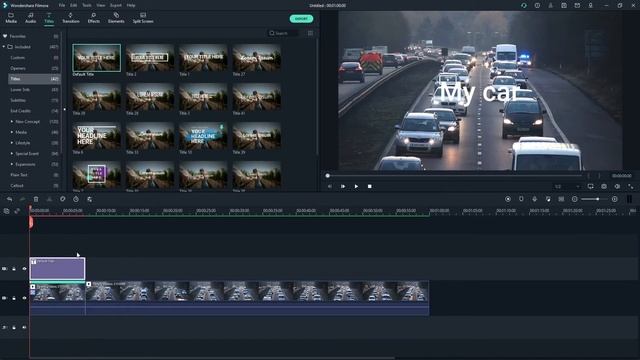Open the advanced edit adjust tool
Screen dimensions: 640x360
[89, 199]
